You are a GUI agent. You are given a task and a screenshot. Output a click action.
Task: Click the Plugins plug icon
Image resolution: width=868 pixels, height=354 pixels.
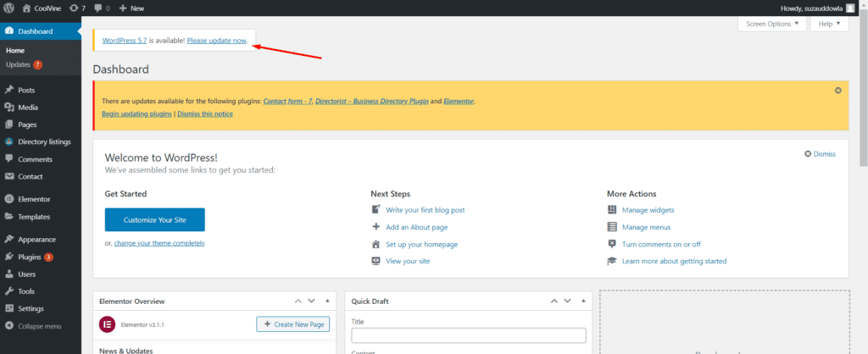(x=9, y=257)
